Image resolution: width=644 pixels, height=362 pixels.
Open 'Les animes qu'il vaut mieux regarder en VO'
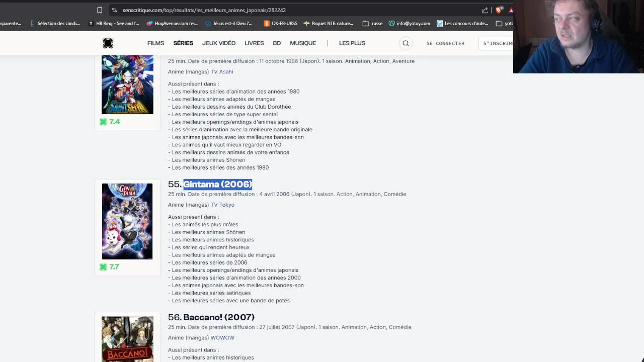(x=226, y=145)
